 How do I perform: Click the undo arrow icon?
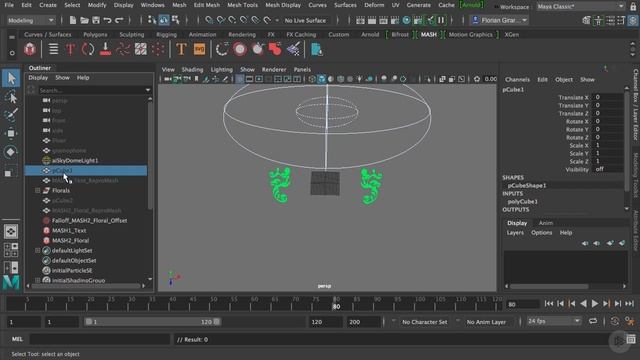tap(107, 20)
